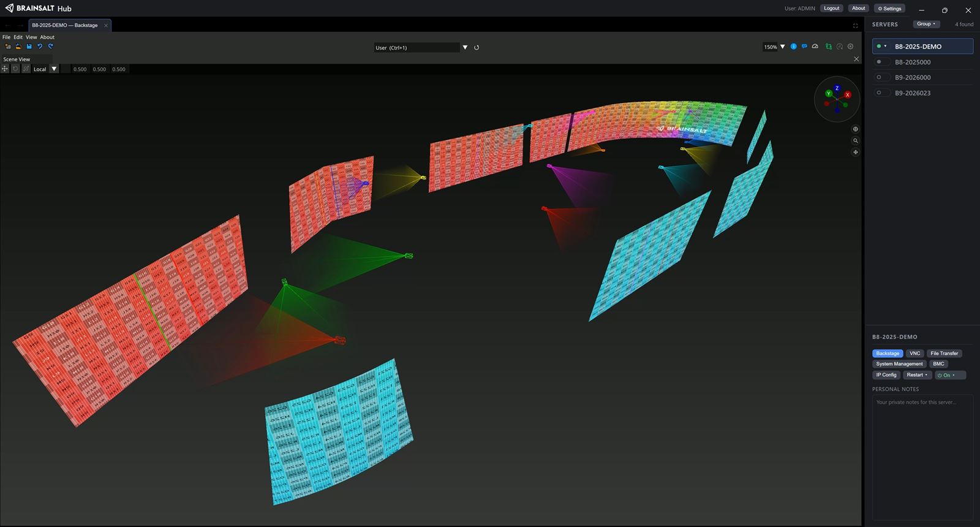Select the B9-2026023 server name
980x527 pixels.
[913, 93]
